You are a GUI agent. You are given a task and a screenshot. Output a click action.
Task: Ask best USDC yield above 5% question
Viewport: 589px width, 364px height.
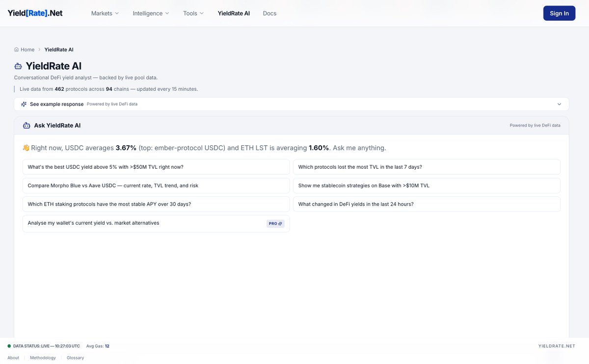click(156, 167)
